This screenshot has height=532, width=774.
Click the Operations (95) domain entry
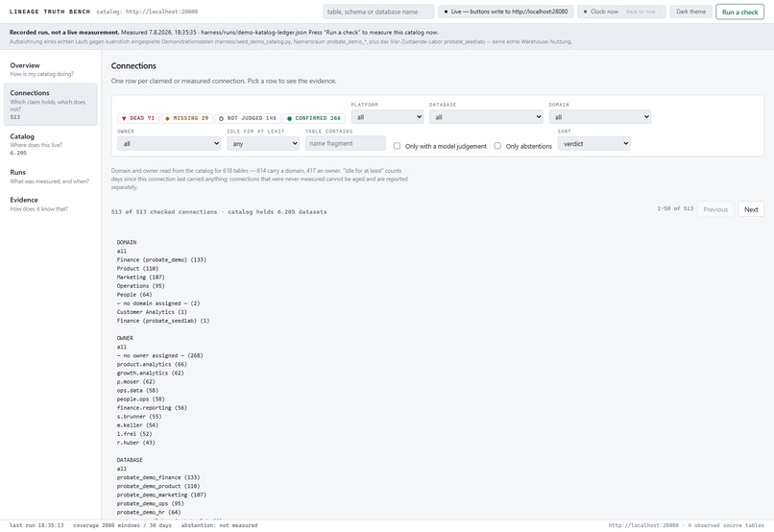click(x=140, y=286)
